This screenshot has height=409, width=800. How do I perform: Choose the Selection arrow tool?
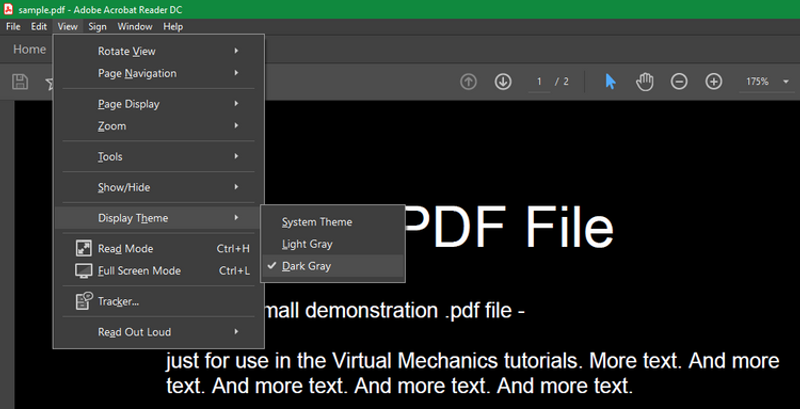610,82
